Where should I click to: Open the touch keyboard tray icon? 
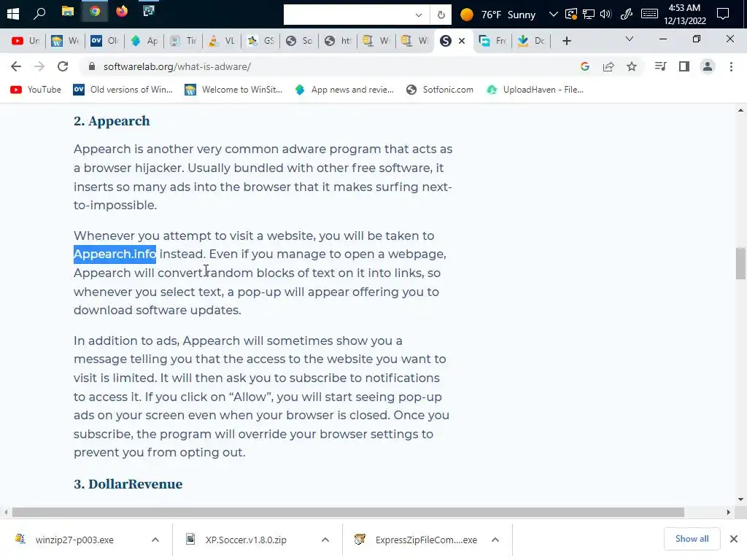click(649, 14)
